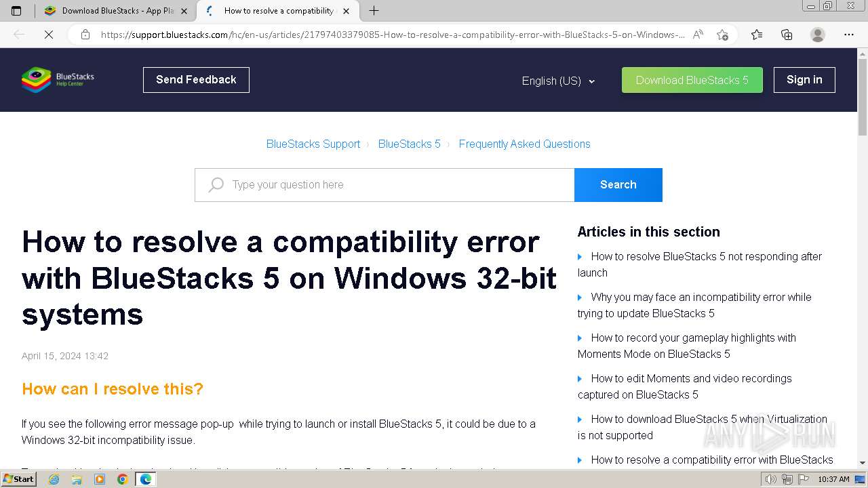Open Edge Settings and more menu
The height and width of the screenshot is (488, 868).
[x=848, y=35]
